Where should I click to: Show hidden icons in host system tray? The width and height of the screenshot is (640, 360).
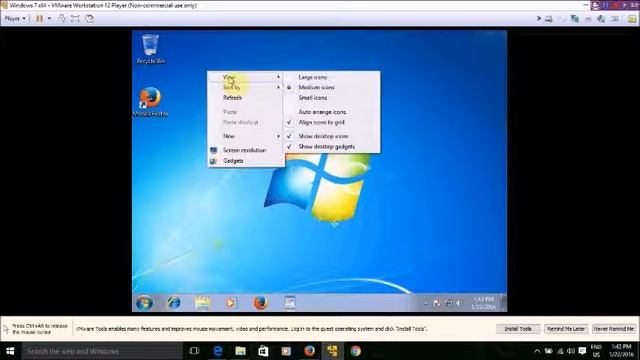(x=537, y=351)
